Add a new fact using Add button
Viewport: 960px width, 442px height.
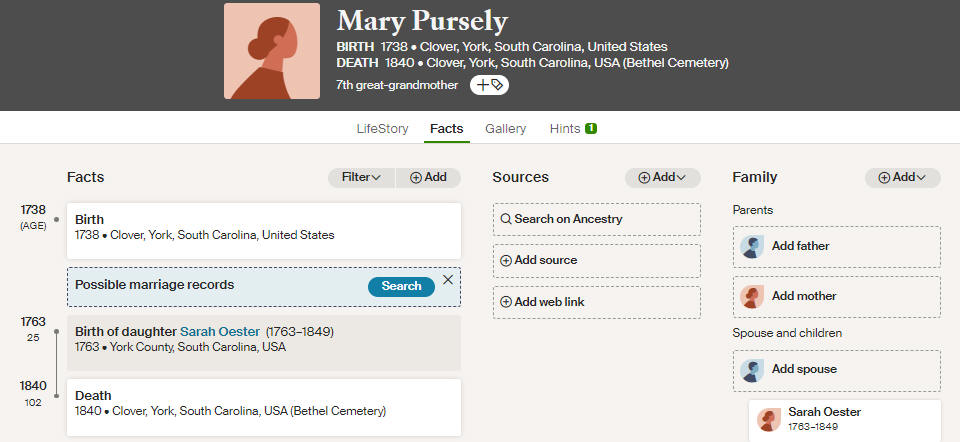[428, 178]
